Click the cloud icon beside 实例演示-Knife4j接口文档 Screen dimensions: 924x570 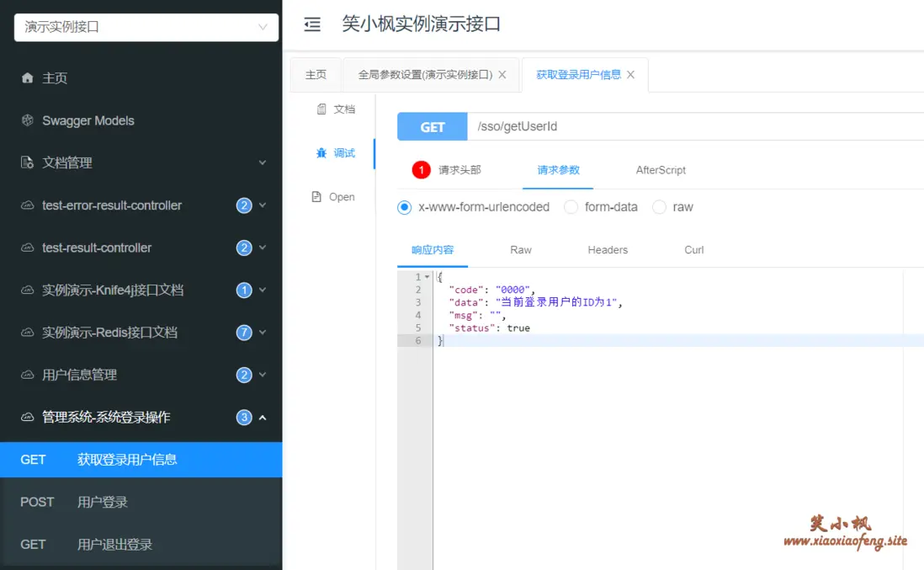pyautogui.click(x=27, y=290)
